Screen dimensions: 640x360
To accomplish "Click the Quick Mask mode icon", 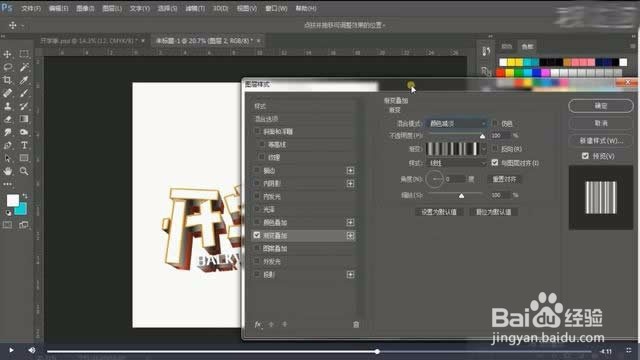I will pos(7,225).
